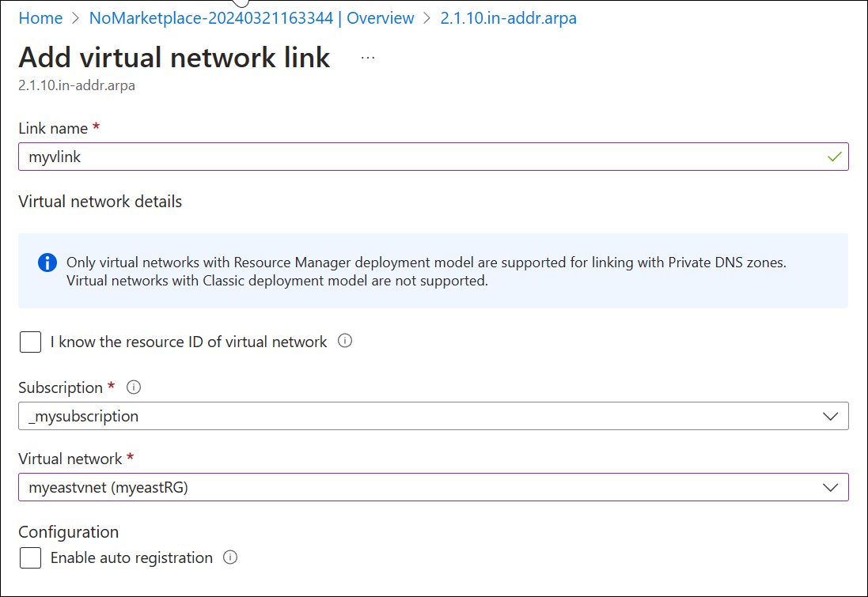This screenshot has height=597, width=868.
Task: Click the Virtual network dropdown chevron arrow
Action: (x=830, y=487)
